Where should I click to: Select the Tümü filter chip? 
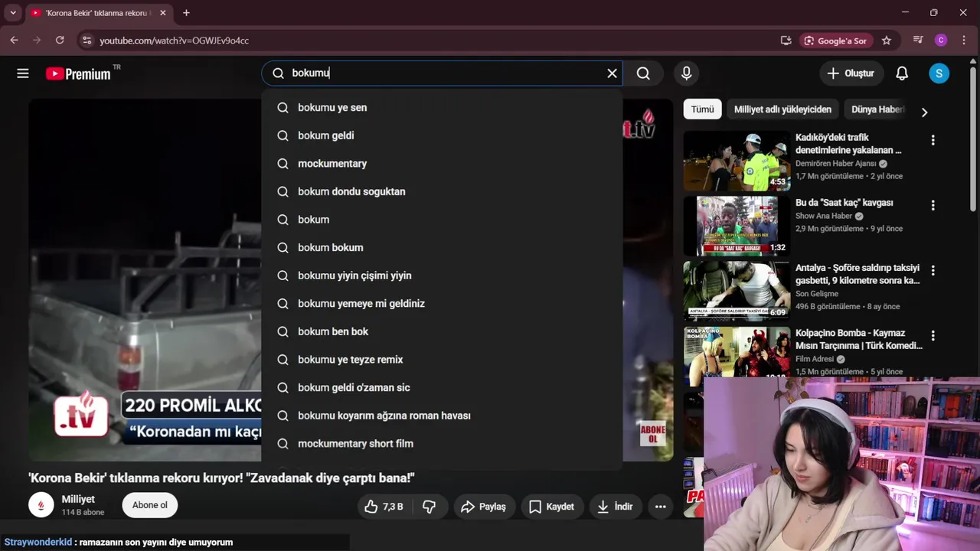[x=702, y=109]
